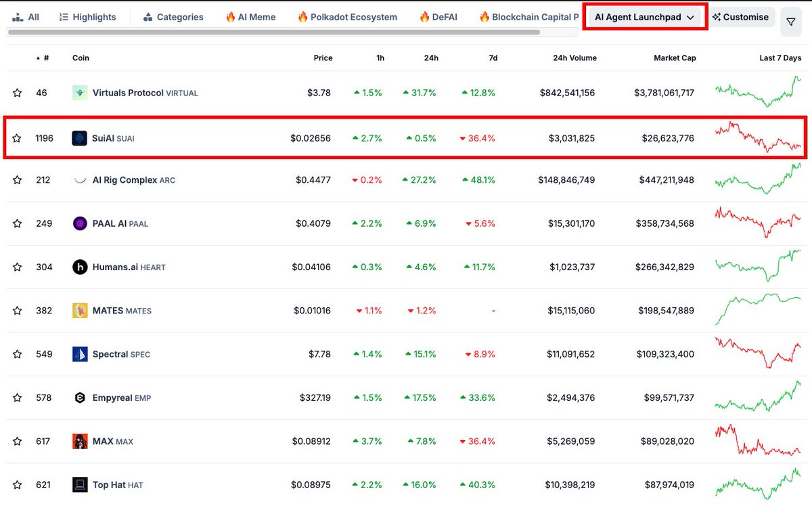Sort by 24h change column
This screenshot has width=812, height=505.
point(431,58)
